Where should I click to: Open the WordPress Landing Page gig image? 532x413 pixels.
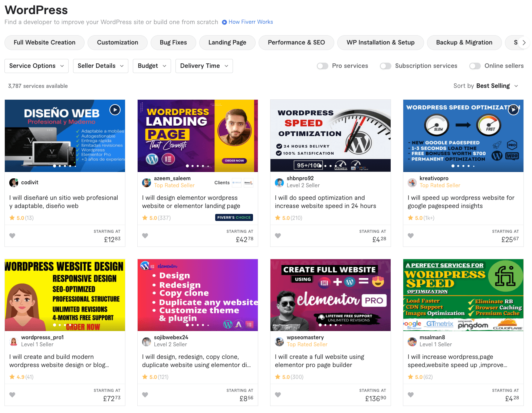pos(198,136)
